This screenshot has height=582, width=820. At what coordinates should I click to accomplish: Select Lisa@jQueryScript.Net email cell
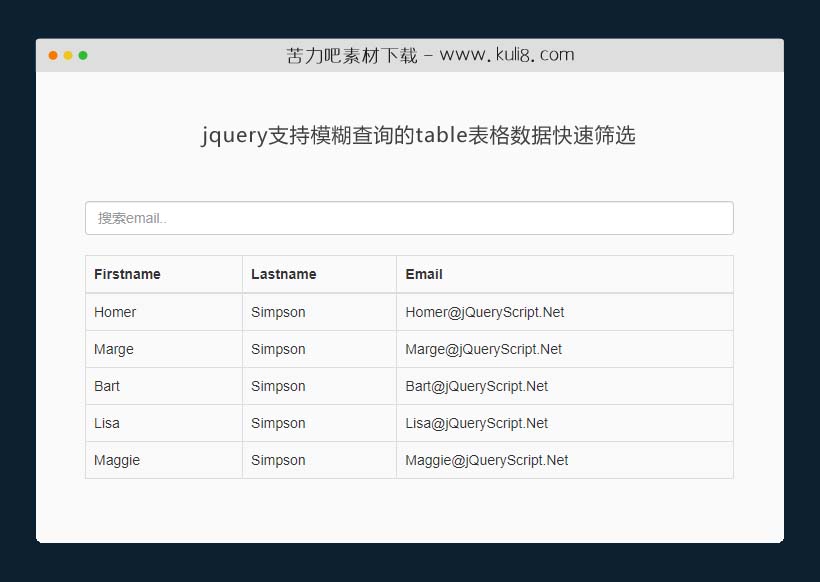point(475,422)
